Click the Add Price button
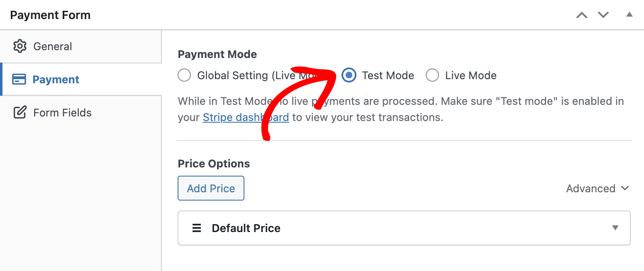Image resolution: width=644 pixels, height=271 pixels. [x=211, y=188]
